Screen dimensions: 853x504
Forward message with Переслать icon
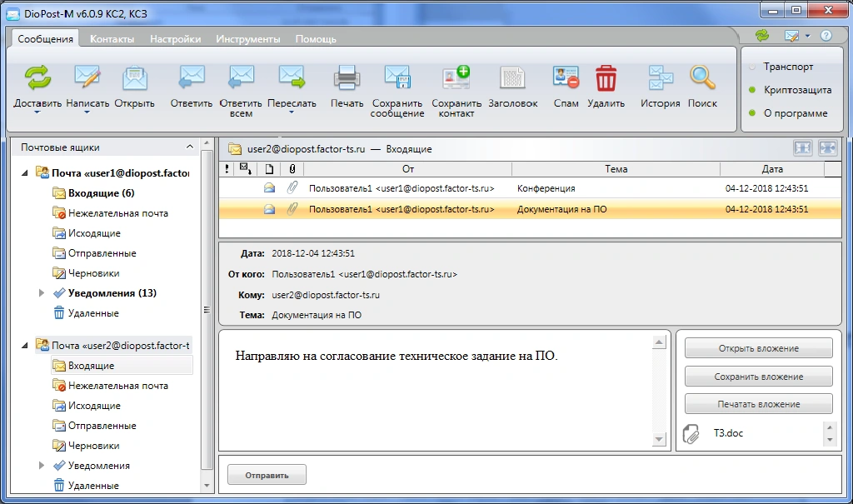pyautogui.click(x=292, y=77)
